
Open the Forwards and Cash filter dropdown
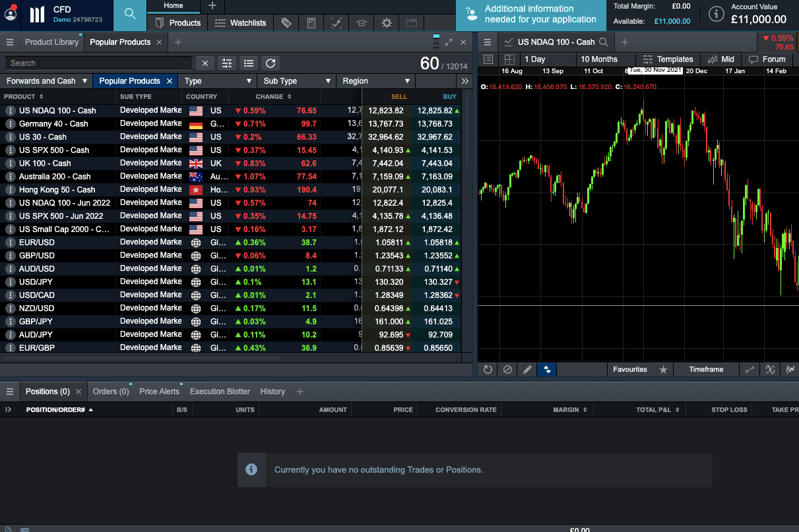click(x=46, y=80)
